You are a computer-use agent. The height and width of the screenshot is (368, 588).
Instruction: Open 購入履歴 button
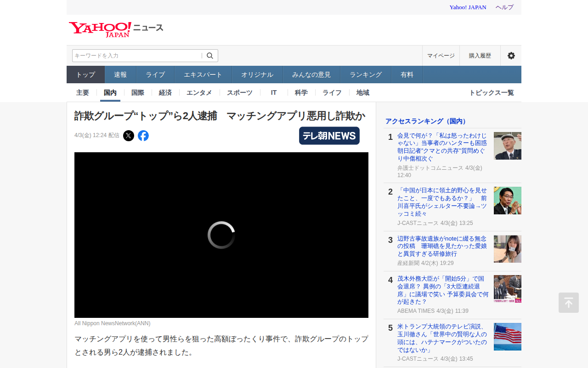480,56
